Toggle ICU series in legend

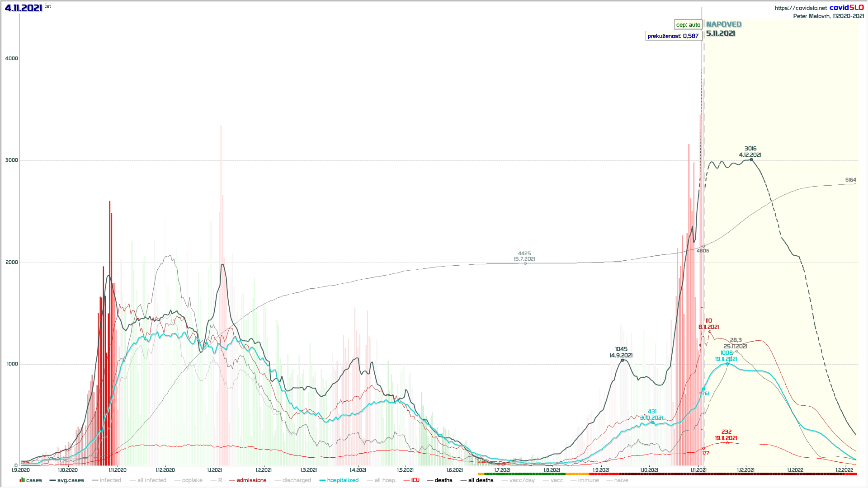click(x=415, y=480)
